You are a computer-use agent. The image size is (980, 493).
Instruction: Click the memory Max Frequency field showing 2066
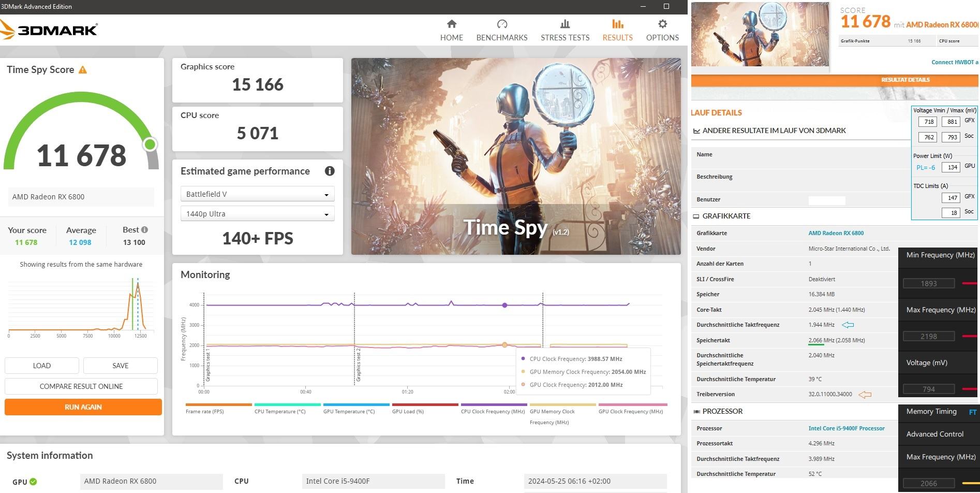point(929,483)
